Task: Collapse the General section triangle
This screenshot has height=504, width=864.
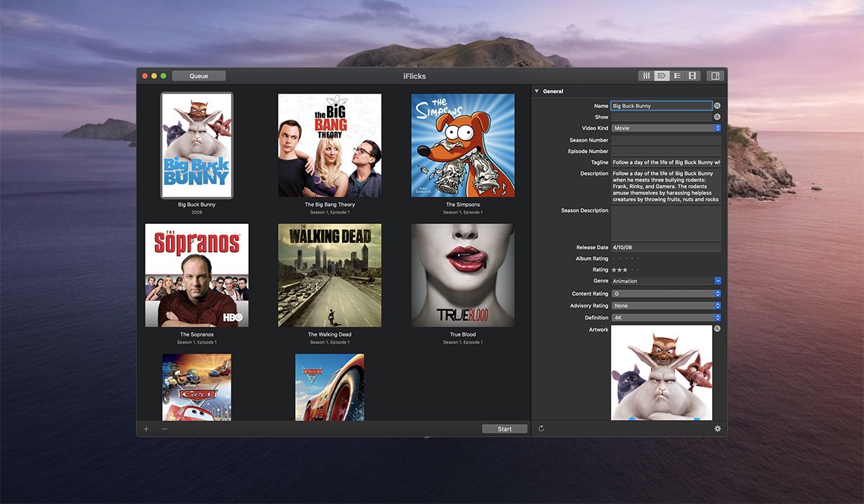Action: (x=536, y=91)
